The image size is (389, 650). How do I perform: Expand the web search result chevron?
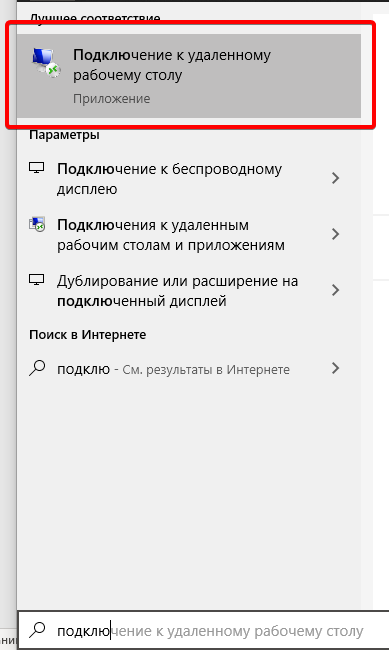336,368
